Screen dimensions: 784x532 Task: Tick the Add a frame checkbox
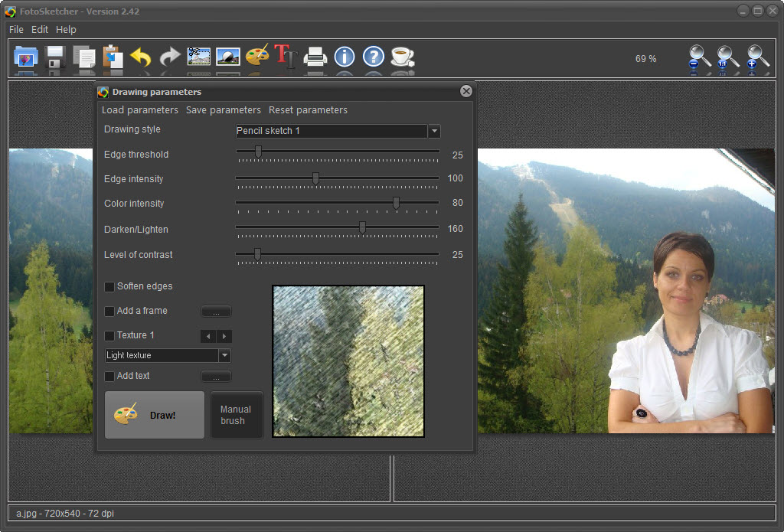(x=109, y=311)
